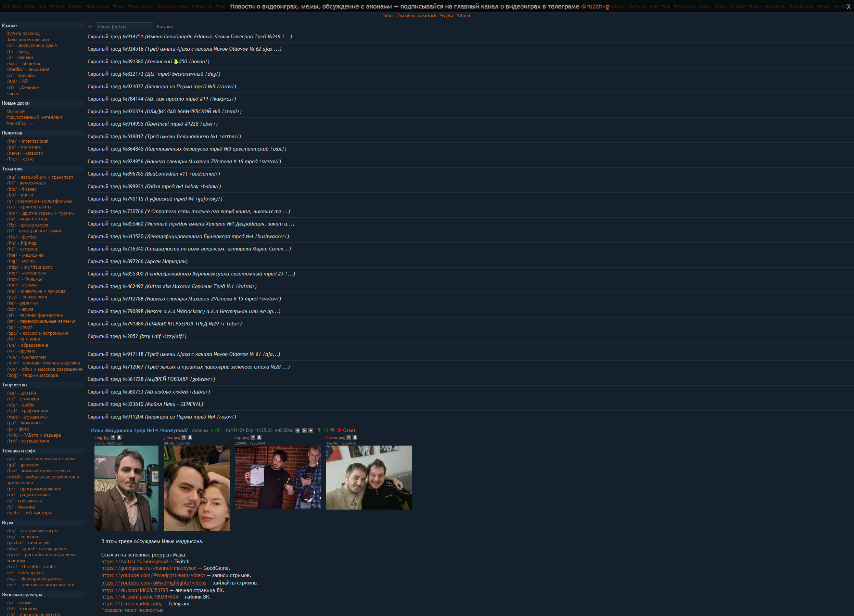The height and width of the screenshot is (616, 854).
Task: Click the search magnifier icon next to king.jpg
Action: [x=113, y=437]
